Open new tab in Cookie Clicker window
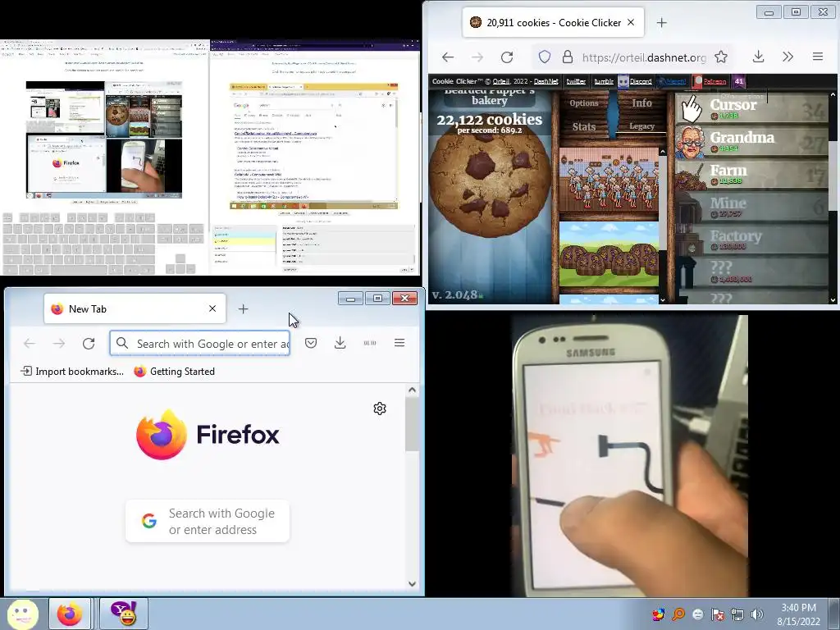The width and height of the screenshot is (840, 630). [662, 22]
